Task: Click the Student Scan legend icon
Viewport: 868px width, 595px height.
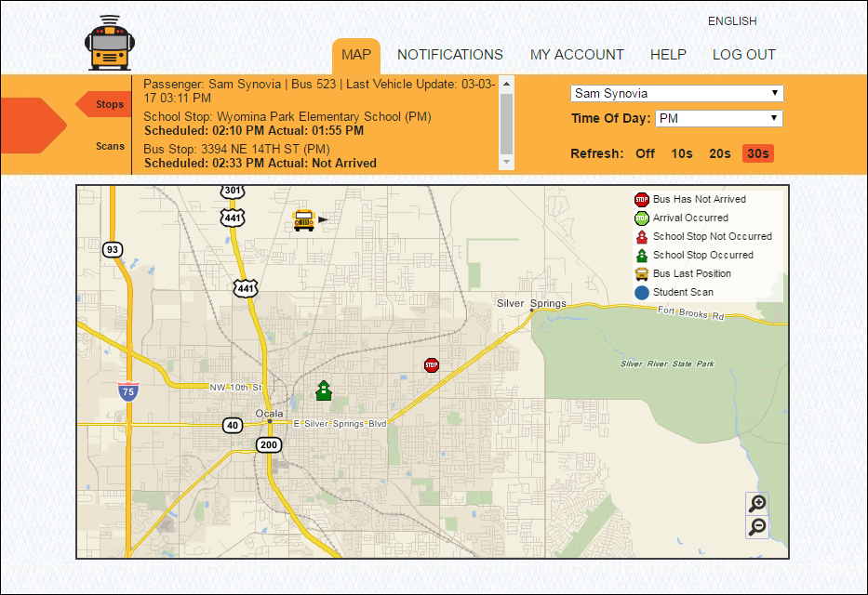Action: (643, 292)
